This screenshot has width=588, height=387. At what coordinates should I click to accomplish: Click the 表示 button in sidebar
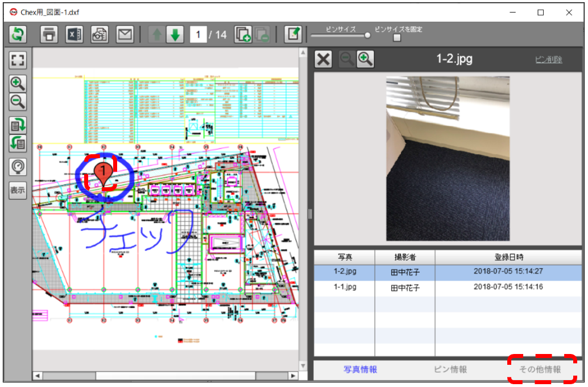(18, 190)
